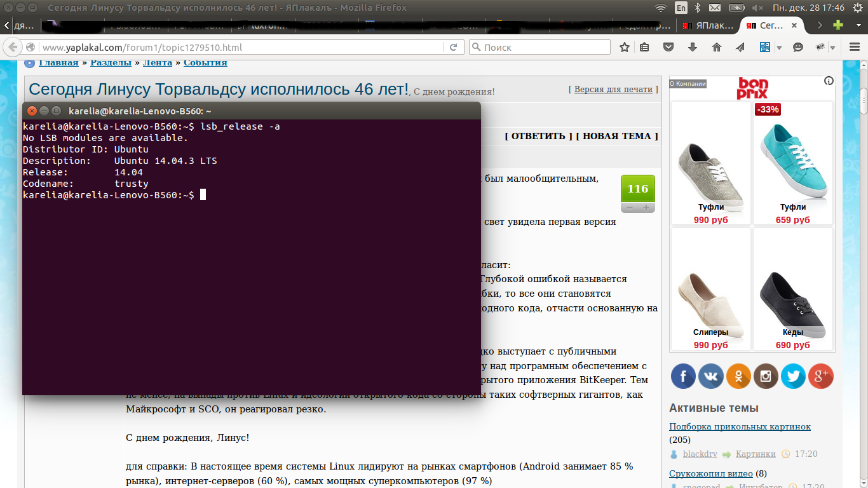Open the Кеды 690 руб product

(x=793, y=289)
